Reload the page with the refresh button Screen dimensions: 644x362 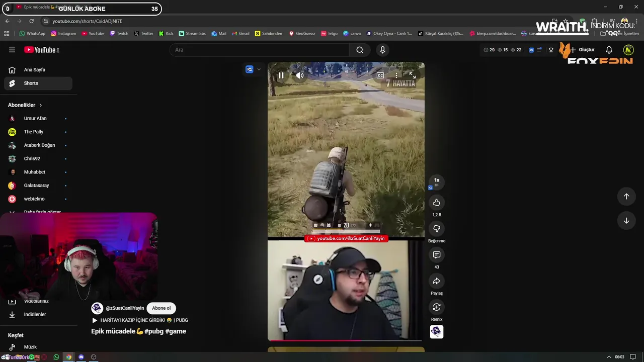coord(31,21)
